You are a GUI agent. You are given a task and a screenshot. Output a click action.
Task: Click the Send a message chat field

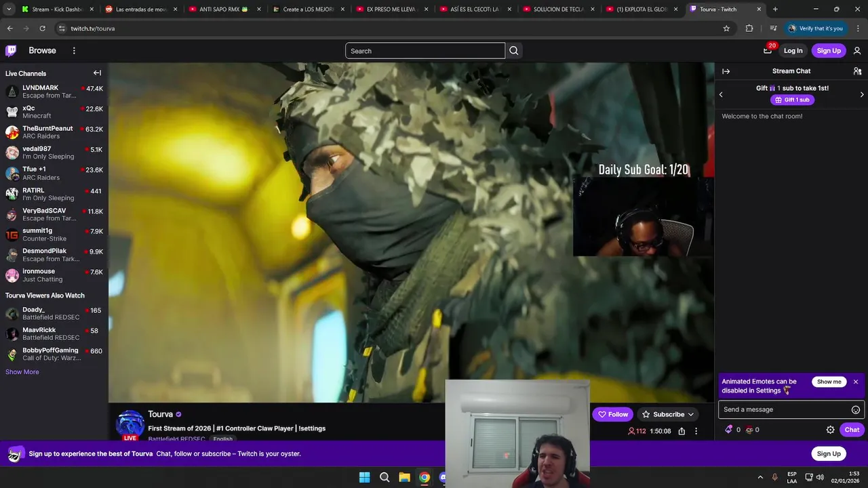coord(785,409)
